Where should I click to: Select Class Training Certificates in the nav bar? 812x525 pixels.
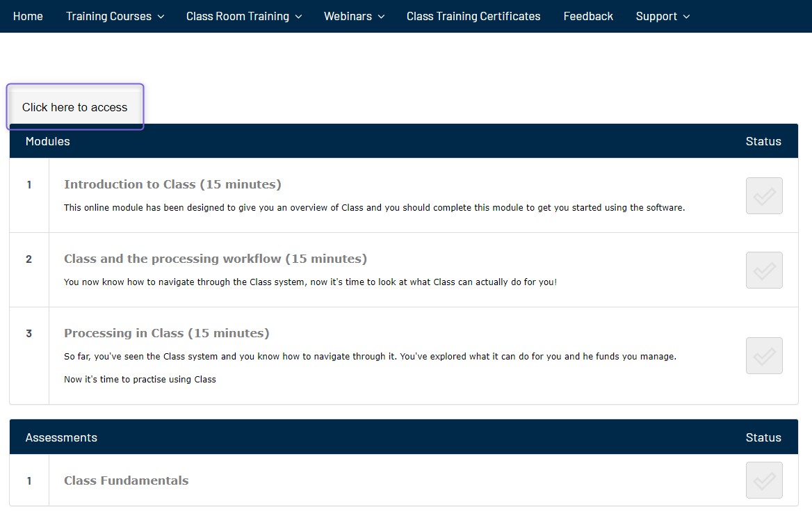tap(473, 16)
